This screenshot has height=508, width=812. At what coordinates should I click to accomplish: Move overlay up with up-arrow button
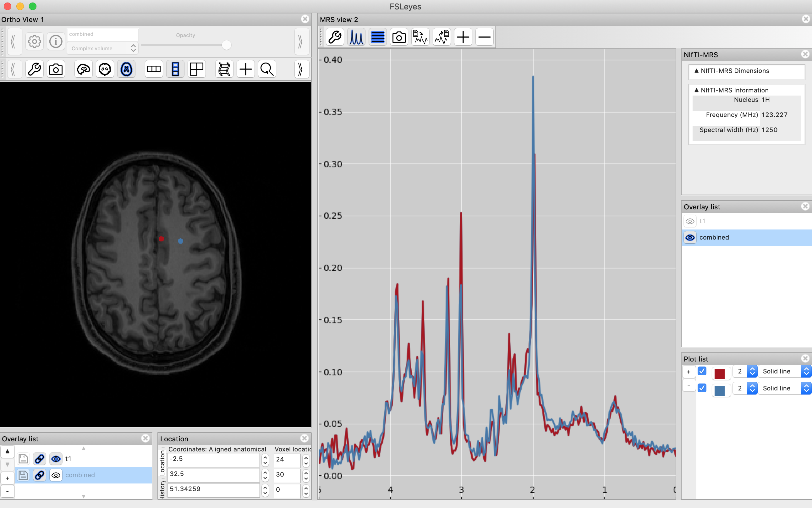(8, 451)
